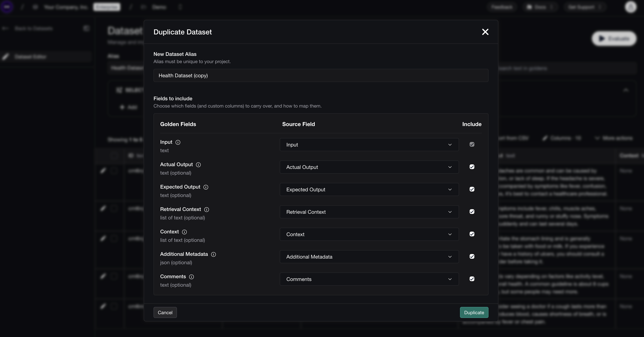This screenshot has width=644, height=337.
Task: Click the 'Golden Fields' column header
Action: pyautogui.click(x=178, y=124)
